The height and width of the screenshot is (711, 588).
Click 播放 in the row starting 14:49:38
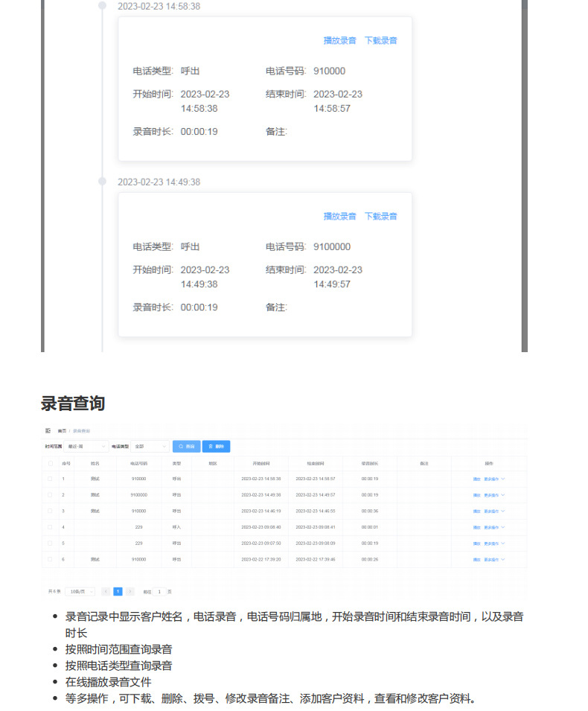click(476, 495)
